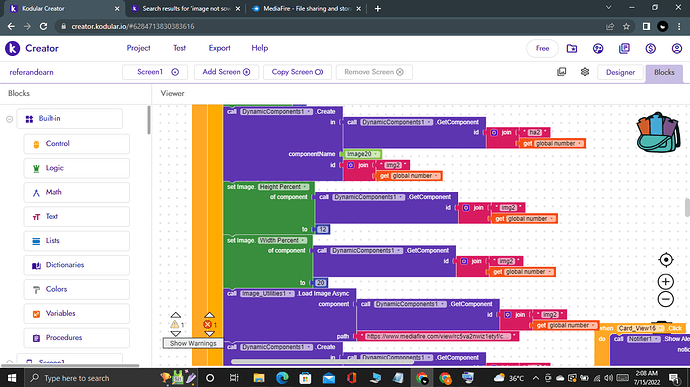Switch to MediaFire browser tab
The width and height of the screenshot is (690, 387).
pyautogui.click(x=306, y=8)
